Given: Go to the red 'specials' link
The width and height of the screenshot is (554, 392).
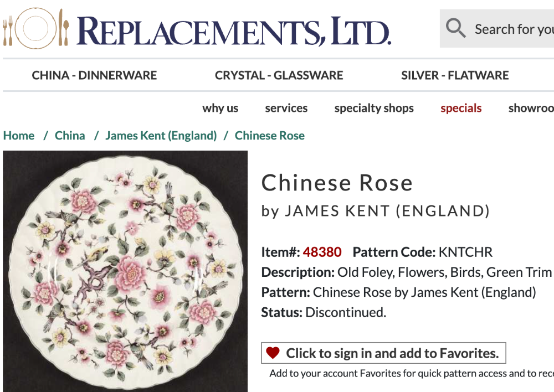Looking at the screenshot, I should 461,109.
